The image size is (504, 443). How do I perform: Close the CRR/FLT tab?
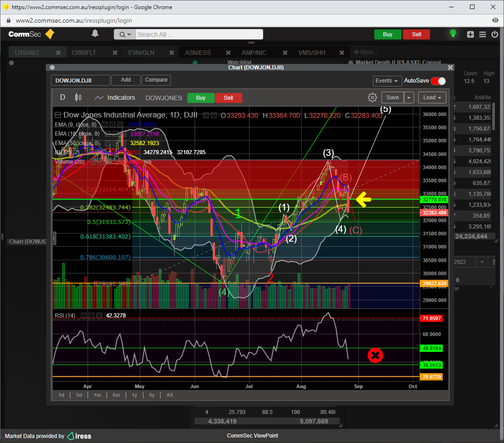pos(115,53)
